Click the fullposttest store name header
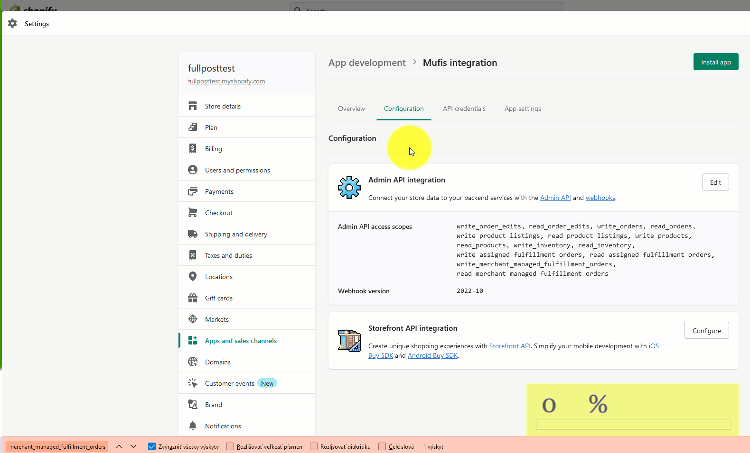750x453 pixels. pos(211,68)
